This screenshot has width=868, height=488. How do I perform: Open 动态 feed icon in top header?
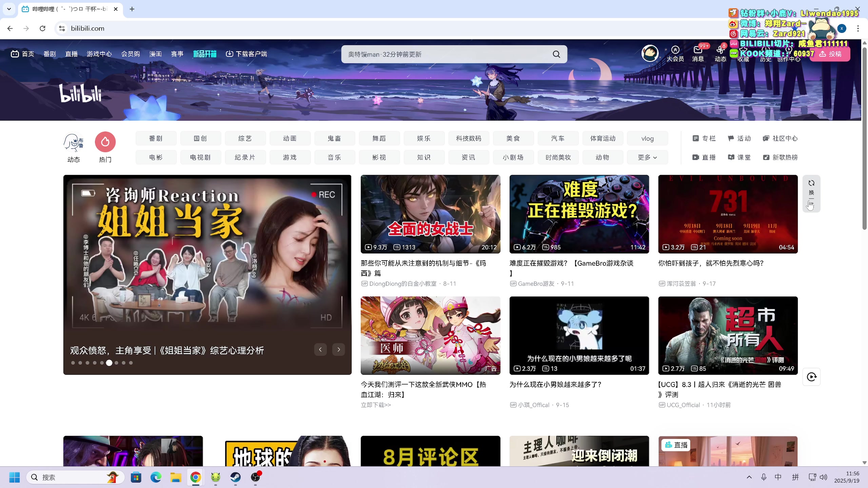pos(721,54)
